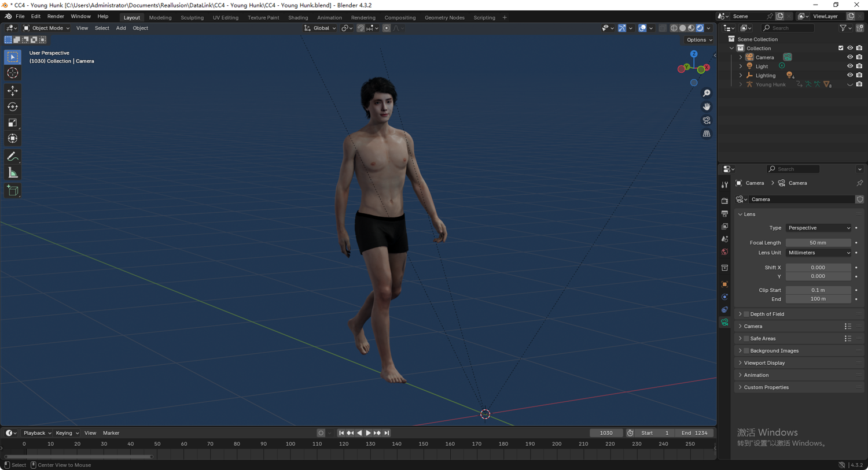Viewport: 868px width, 470px height.
Task: Switch viewport to material preview shading
Action: click(x=691, y=28)
